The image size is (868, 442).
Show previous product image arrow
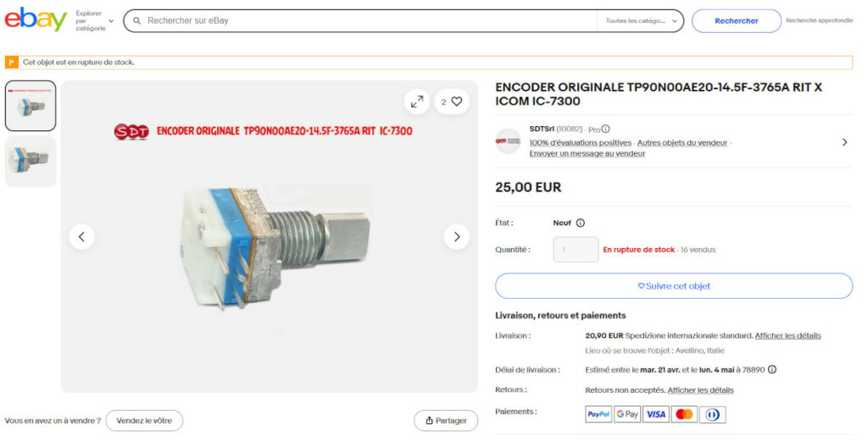coord(82,237)
